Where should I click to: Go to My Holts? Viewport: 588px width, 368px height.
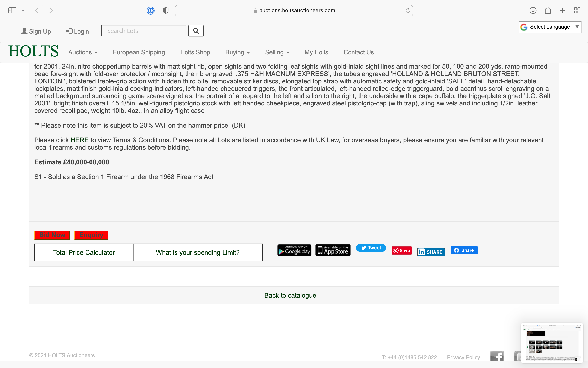coord(316,52)
